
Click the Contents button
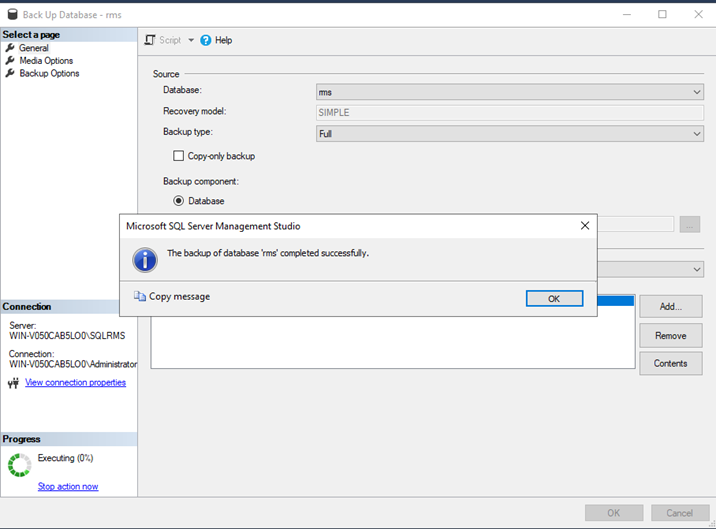[671, 363]
